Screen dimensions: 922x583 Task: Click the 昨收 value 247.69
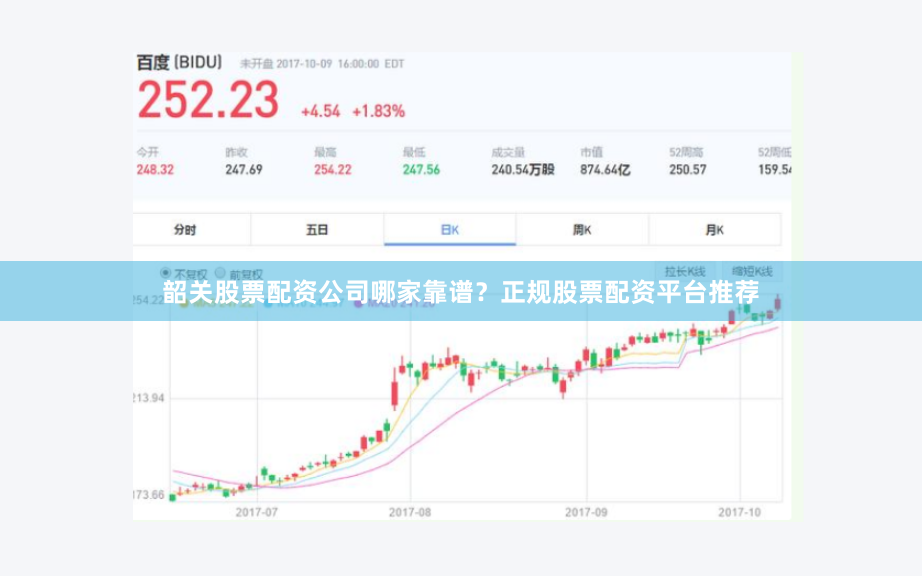pyautogui.click(x=243, y=169)
